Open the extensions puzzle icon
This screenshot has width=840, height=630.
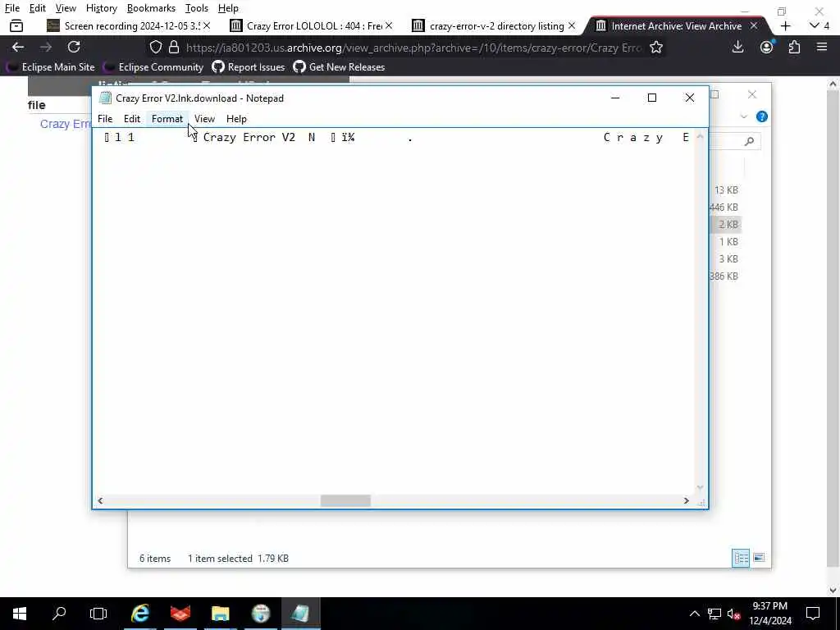tap(794, 47)
